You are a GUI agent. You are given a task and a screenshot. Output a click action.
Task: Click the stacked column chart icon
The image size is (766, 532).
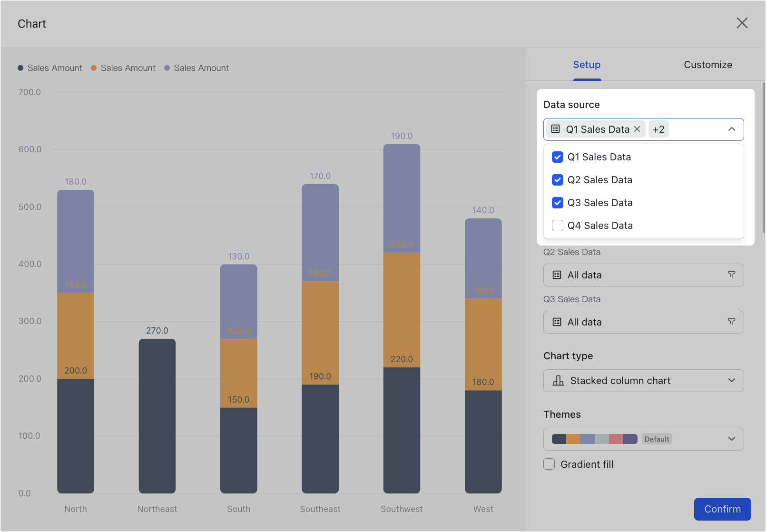click(558, 380)
